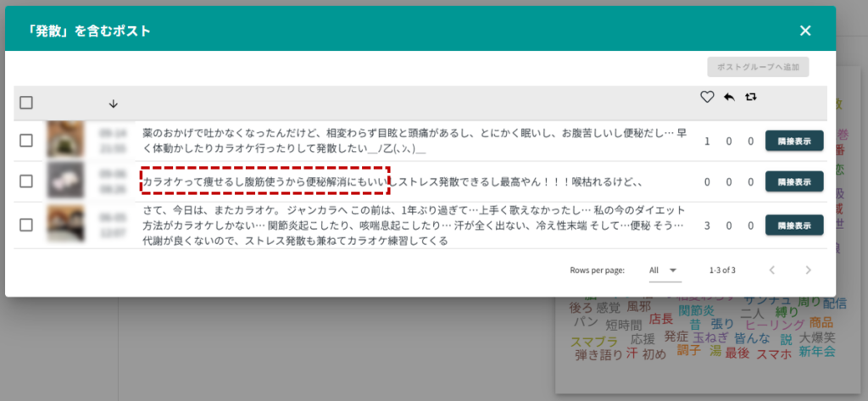Click the reply arrow column icon
This screenshot has height=401, width=868.
coord(729,97)
